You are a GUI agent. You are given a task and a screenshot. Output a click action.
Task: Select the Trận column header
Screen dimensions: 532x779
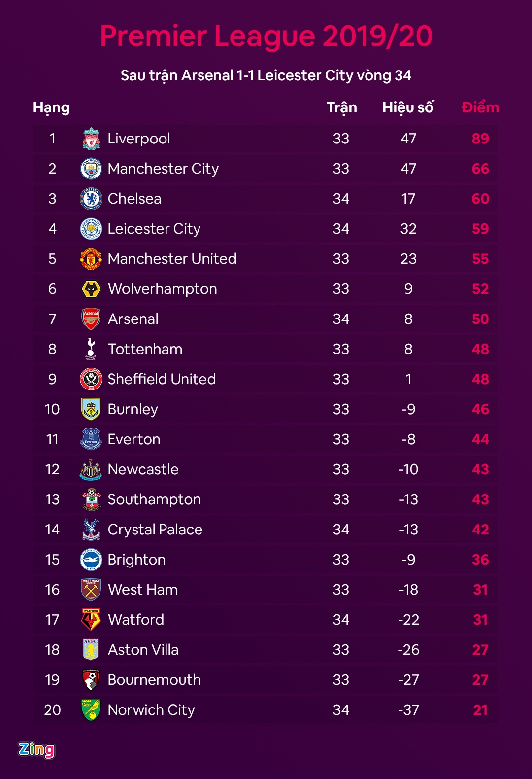[341, 107]
